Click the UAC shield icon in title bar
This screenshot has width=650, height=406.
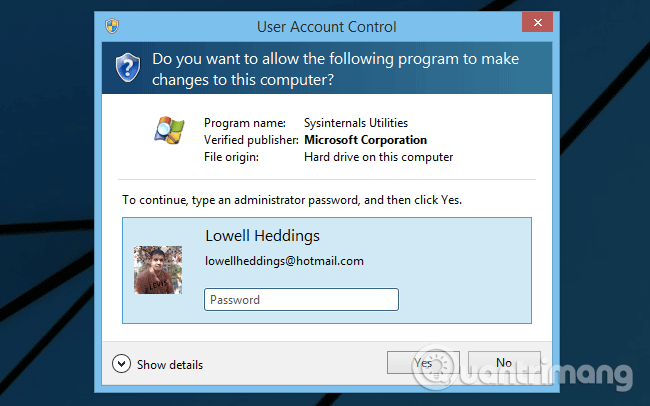coord(112,26)
